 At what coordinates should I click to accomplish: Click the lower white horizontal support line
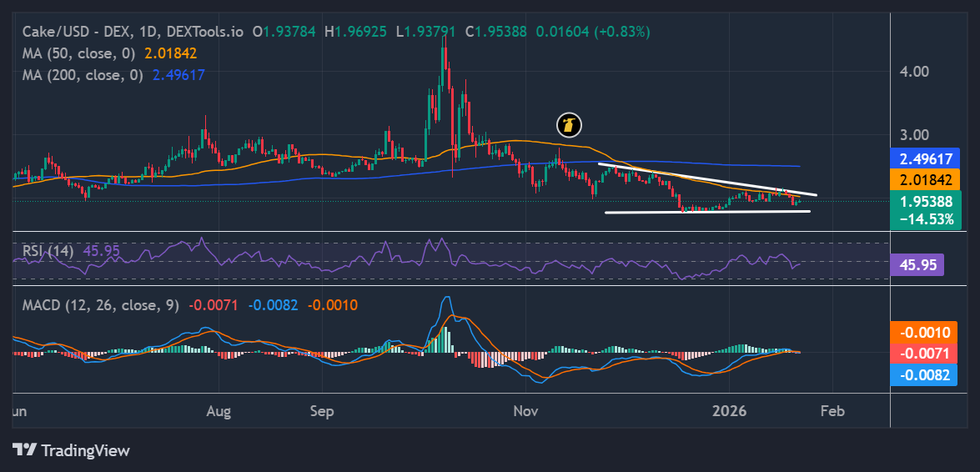tap(707, 212)
